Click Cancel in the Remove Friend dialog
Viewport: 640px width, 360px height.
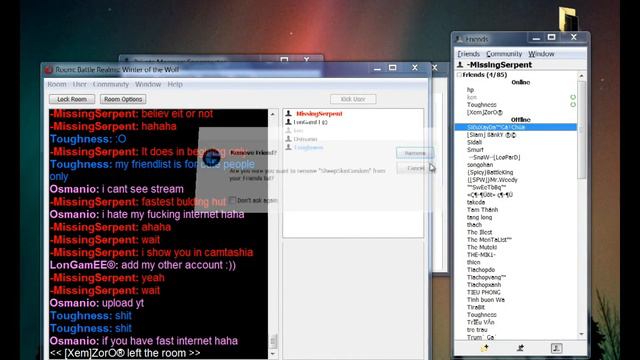point(415,168)
